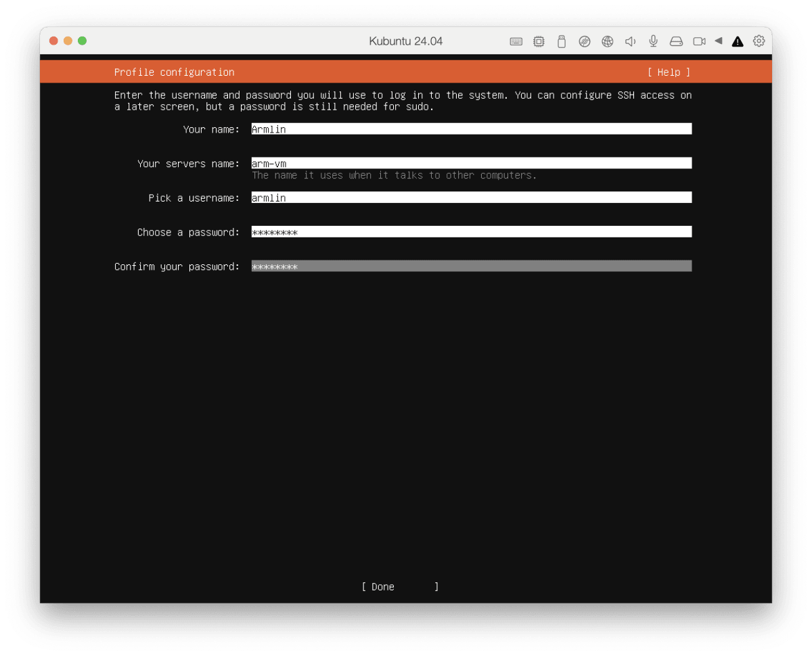Click the 'Choose a password:' label
812x656 pixels.
tap(189, 232)
